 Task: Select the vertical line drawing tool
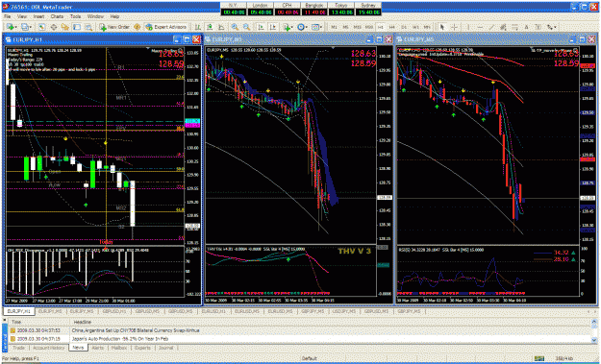[x=468, y=27]
